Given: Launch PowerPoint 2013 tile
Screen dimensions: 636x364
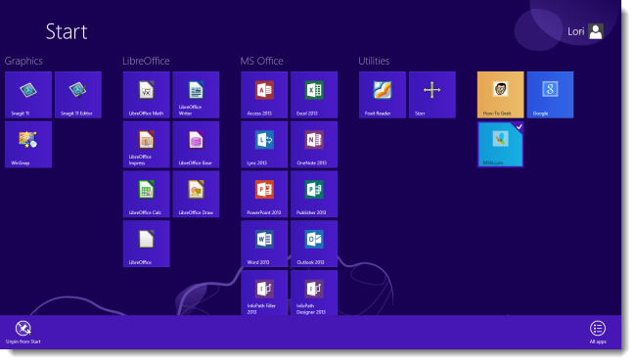Looking at the screenshot, I should 264,194.
